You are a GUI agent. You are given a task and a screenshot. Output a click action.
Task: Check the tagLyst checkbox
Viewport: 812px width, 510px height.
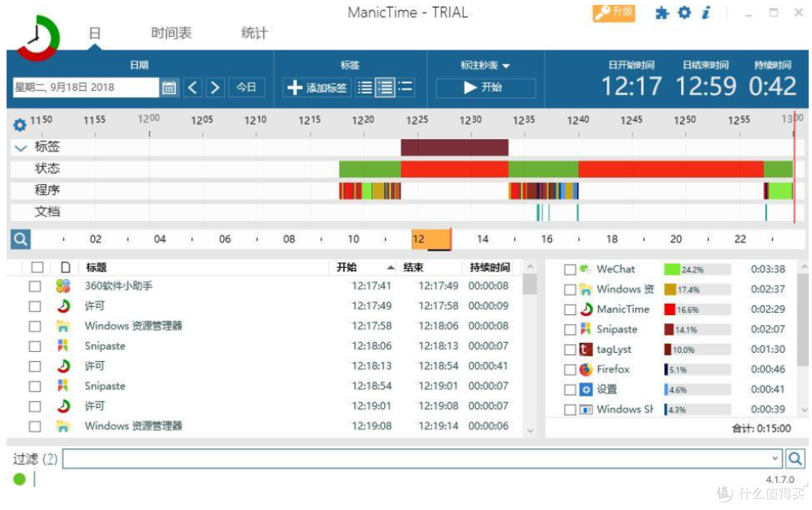pyautogui.click(x=570, y=350)
